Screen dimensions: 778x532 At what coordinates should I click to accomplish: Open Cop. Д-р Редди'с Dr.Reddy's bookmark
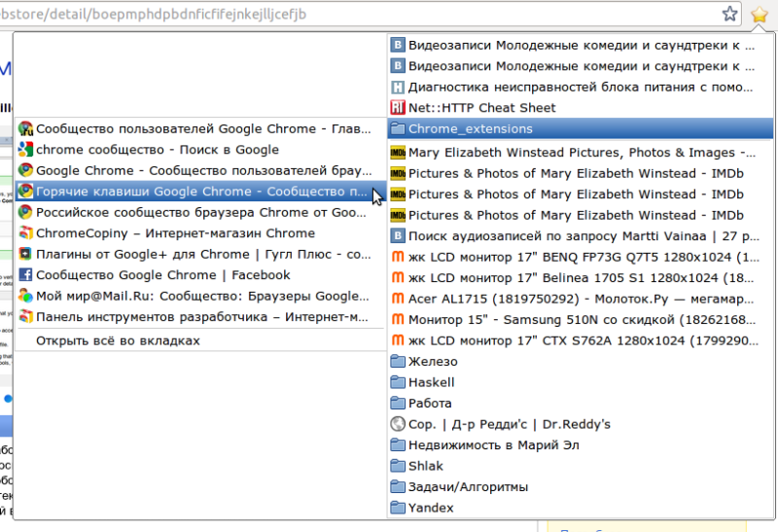point(581,423)
